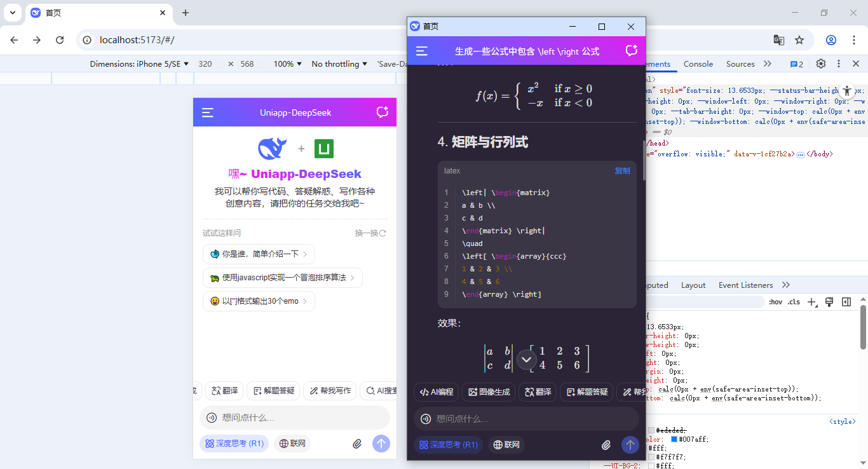Edit the device height field showing 568
868x469 pixels.
click(x=247, y=64)
